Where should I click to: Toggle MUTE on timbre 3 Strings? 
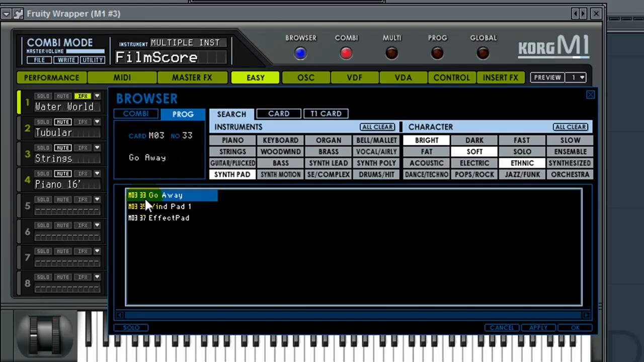(x=63, y=148)
